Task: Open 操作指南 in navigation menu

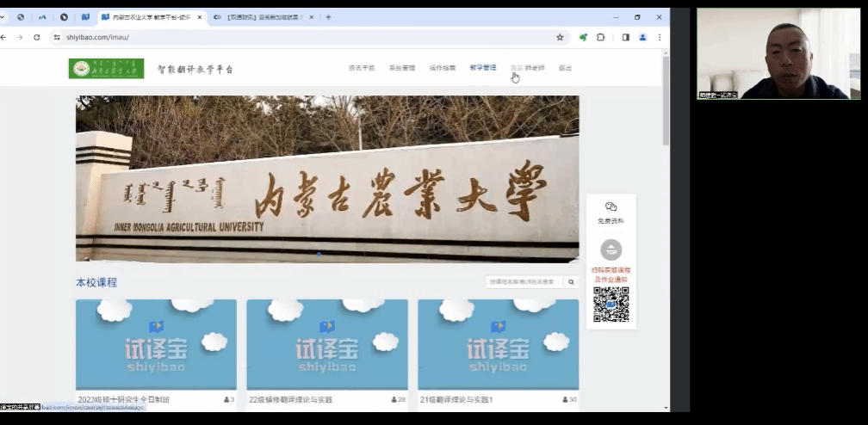Action: coord(443,68)
